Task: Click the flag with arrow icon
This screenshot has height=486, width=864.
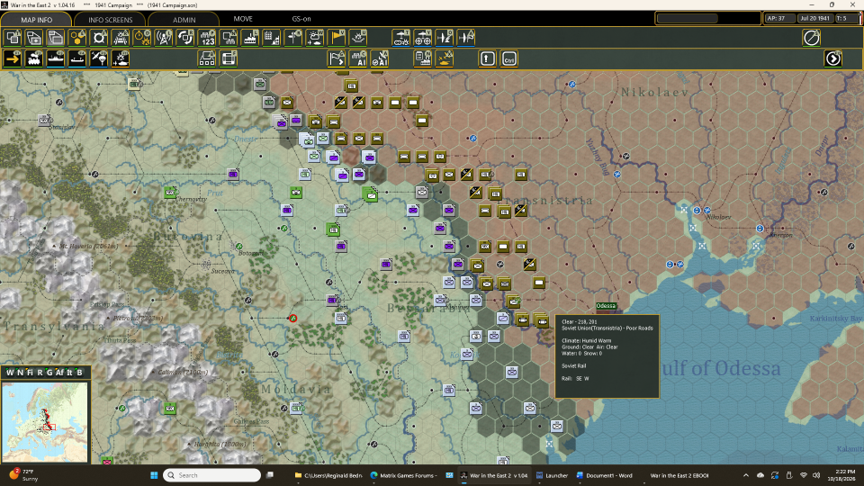Action: click(336, 58)
